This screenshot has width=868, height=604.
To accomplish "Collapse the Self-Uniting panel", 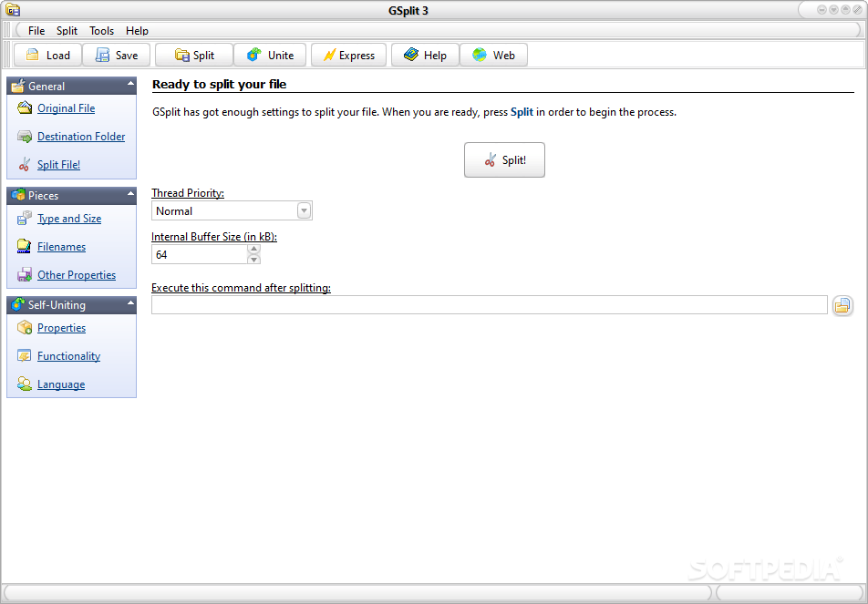I will [130, 303].
